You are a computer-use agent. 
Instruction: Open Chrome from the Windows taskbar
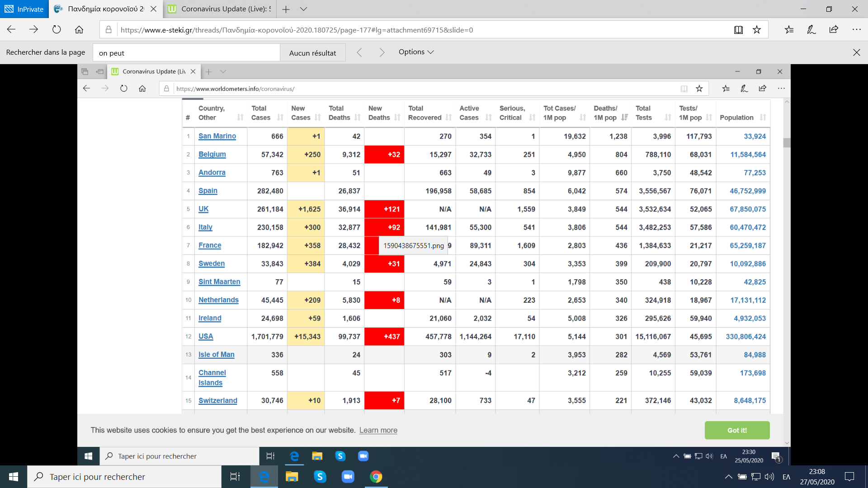coord(376,477)
